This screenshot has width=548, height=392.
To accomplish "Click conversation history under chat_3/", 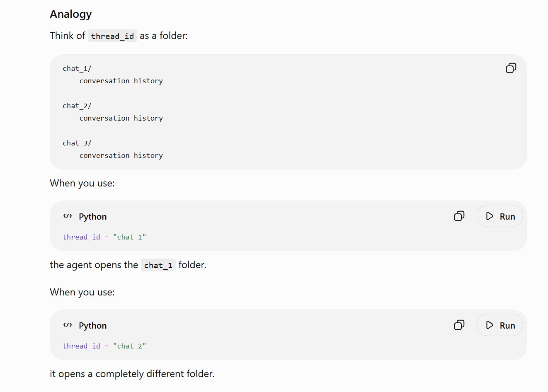I will (121, 155).
